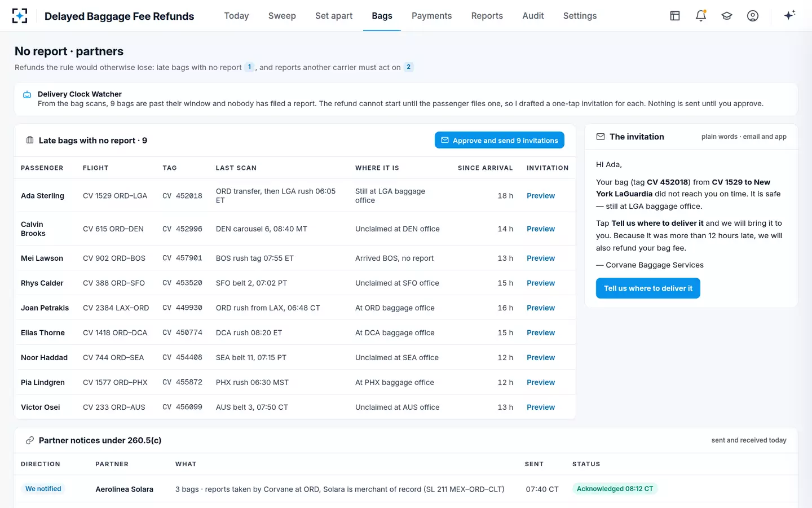Open the graduation cap help icon

tap(727, 16)
